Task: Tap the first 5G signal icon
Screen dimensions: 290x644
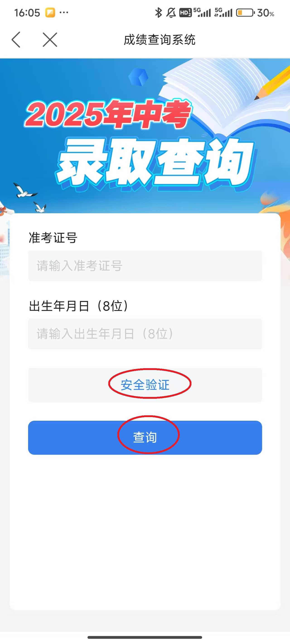Action: pyautogui.click(x=202, y=12)
